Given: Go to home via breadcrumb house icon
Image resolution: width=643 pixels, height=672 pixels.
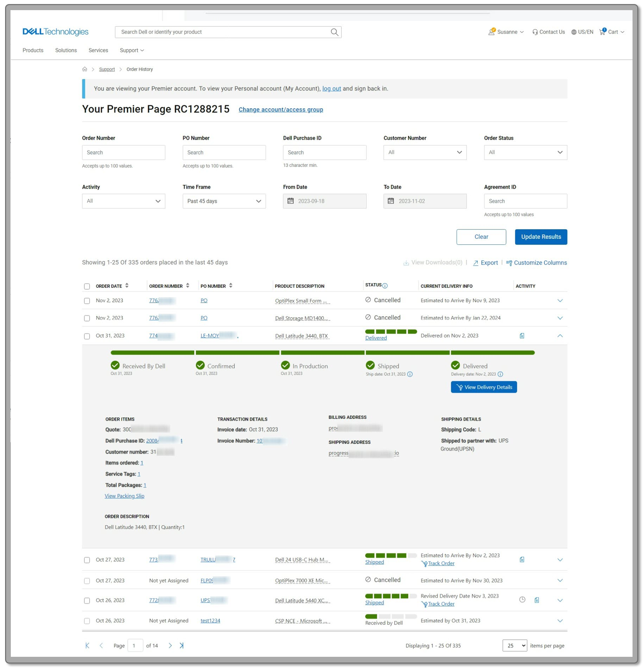Looking at the screenshot, I should pyautogui.click(x=85, y=69).
